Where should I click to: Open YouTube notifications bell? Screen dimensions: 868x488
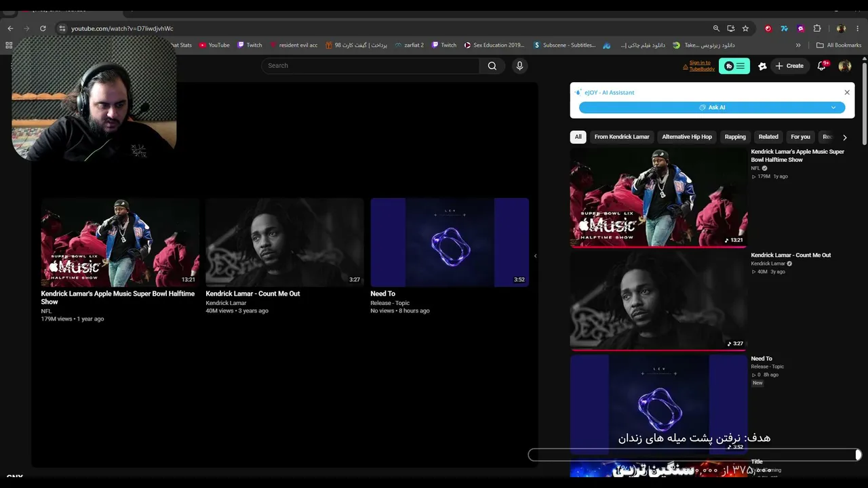pos(822,66)
